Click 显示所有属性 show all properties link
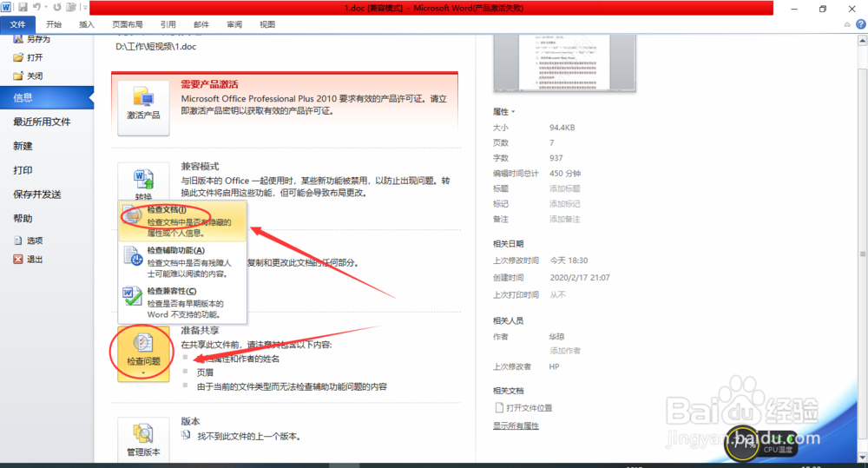This screenshot has height=468, width=868. click(516, 426)
